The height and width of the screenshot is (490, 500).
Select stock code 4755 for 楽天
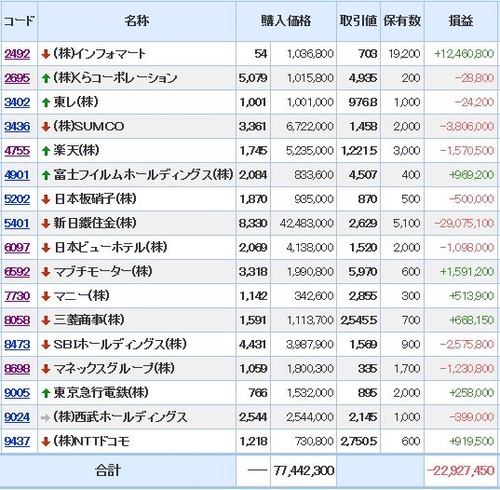pyautogui.click(x=17, y=151)
